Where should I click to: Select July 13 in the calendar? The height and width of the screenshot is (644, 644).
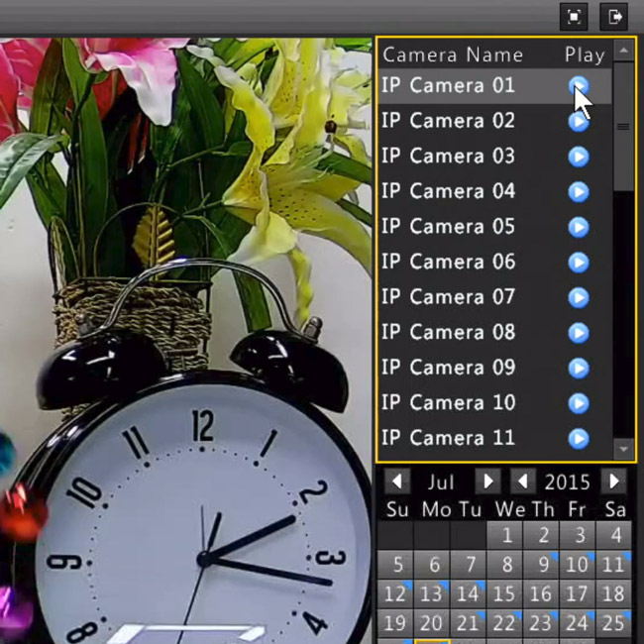pyautogui.click(x=432, y=593)
